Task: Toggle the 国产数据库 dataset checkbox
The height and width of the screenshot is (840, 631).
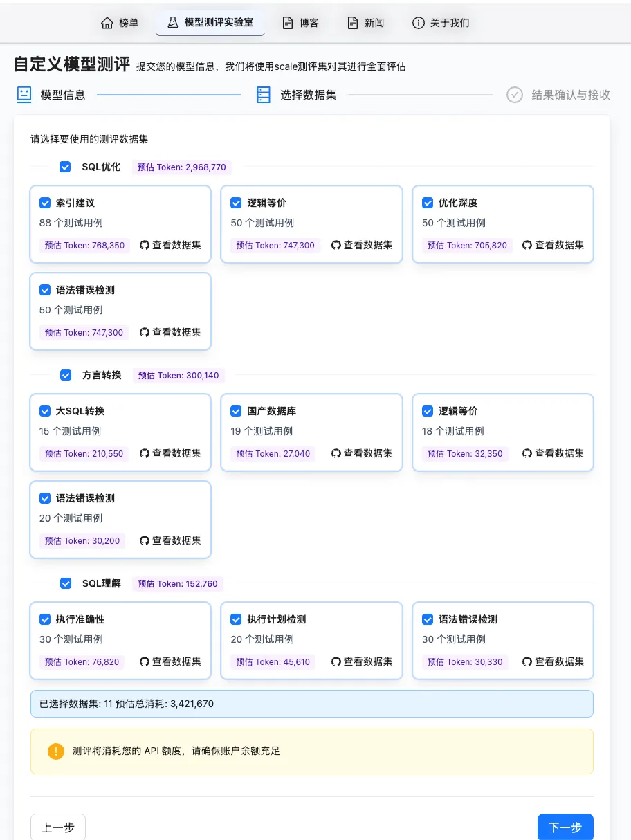Action: [236, 411]
